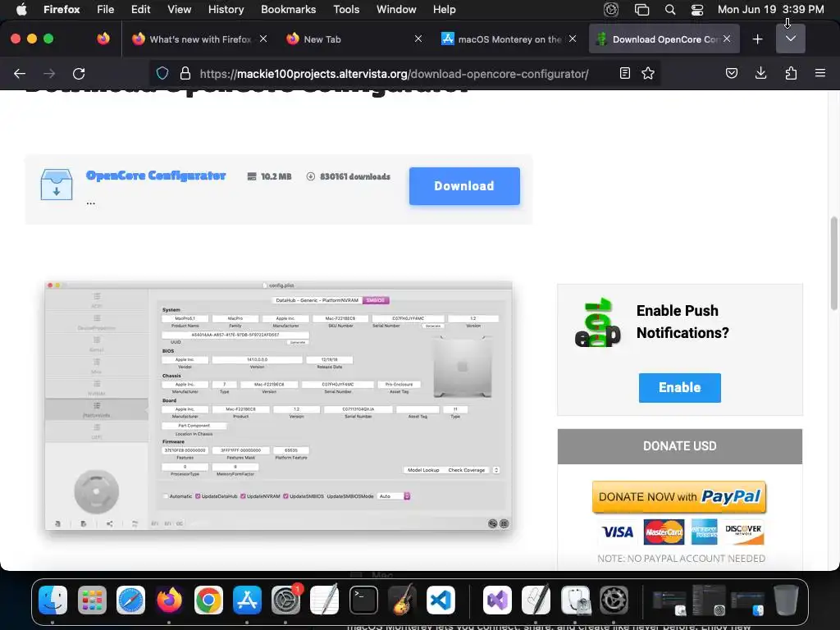Click the blue Download button

[x=464, y=186]
